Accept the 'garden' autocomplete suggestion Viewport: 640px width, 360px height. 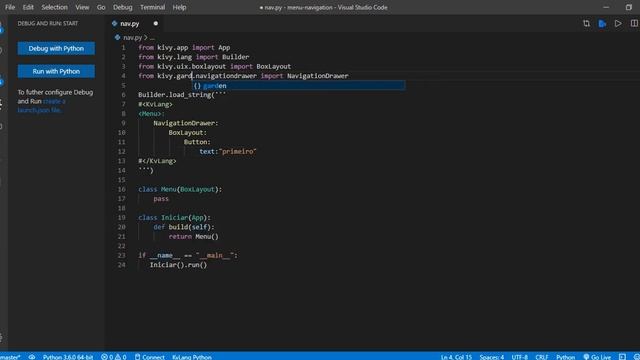(x=298, y=86)
